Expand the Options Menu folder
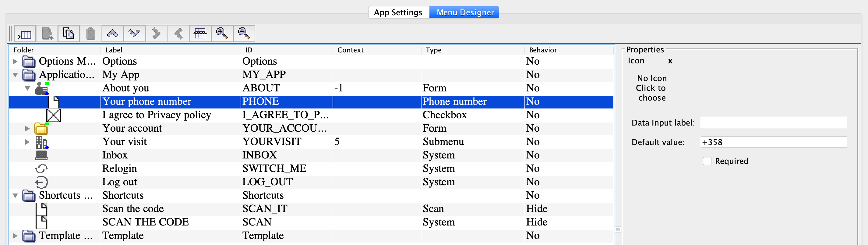 coord(15,61)
